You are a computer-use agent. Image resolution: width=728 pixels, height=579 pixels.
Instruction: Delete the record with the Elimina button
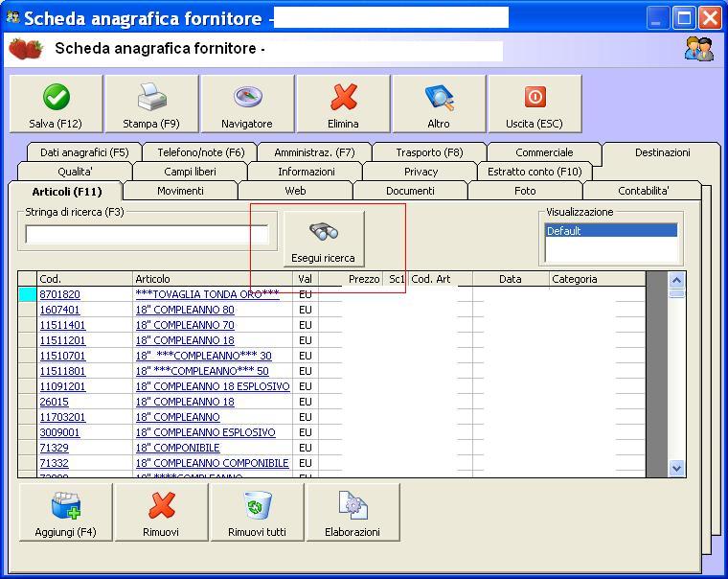coord(343,104)
